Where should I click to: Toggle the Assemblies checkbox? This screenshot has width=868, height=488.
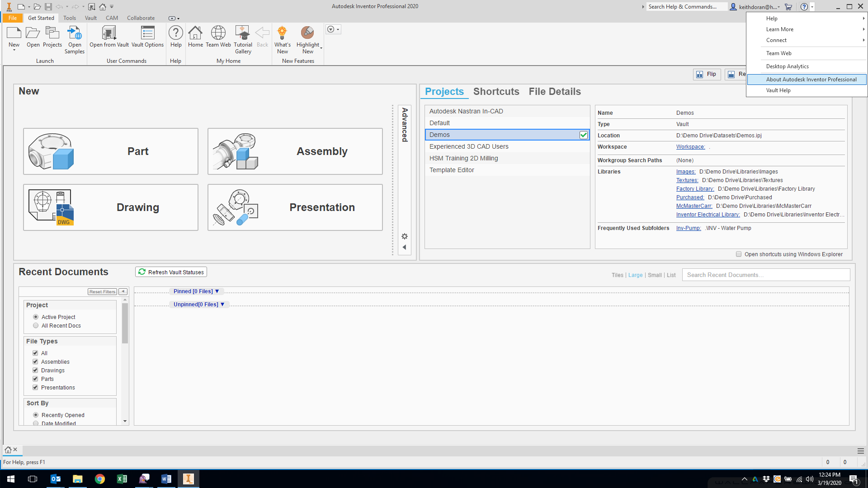(35, 361)
